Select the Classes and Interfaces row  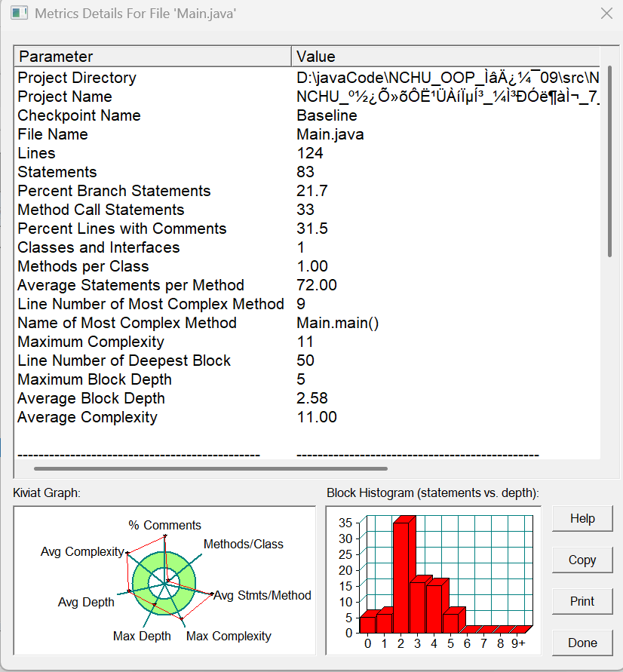pos(308,247)
